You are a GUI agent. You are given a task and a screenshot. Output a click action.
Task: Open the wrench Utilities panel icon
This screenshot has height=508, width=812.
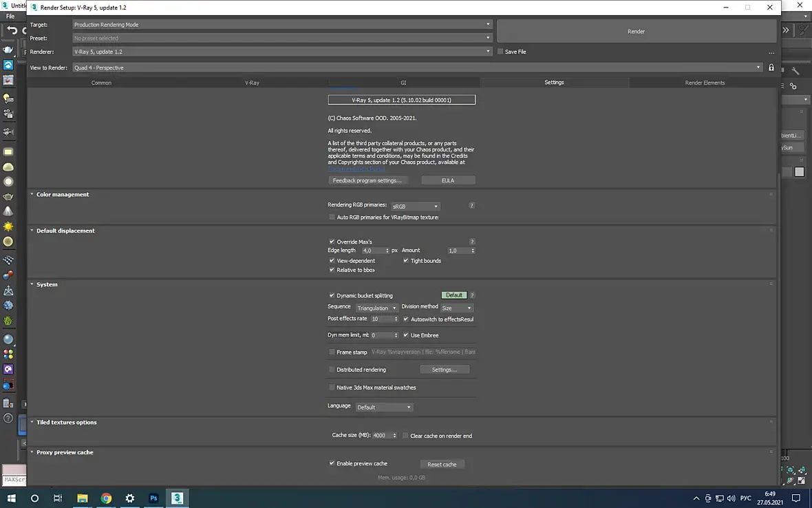pyautogui.click(x=795, y=70)
